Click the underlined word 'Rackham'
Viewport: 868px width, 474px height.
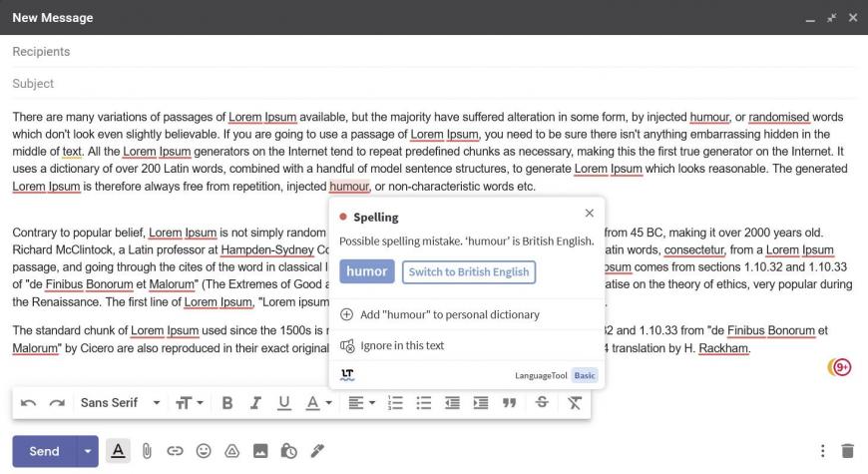[723, 348]
